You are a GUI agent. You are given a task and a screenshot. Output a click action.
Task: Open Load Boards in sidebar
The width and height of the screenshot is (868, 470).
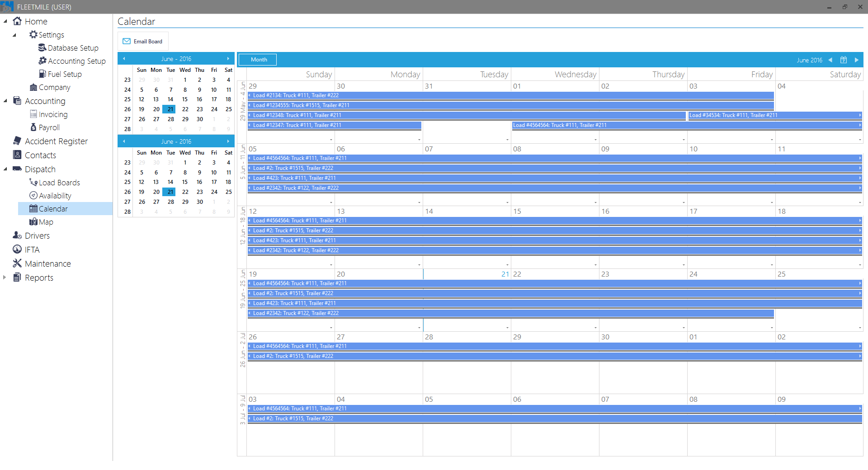pyautogui.click(x=59, y=183)
